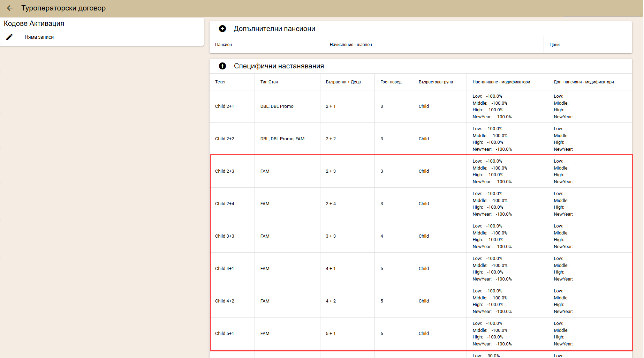Go back using the arrow icon
The height and width of the screenshot is (358, 644).
click(10, 8)
